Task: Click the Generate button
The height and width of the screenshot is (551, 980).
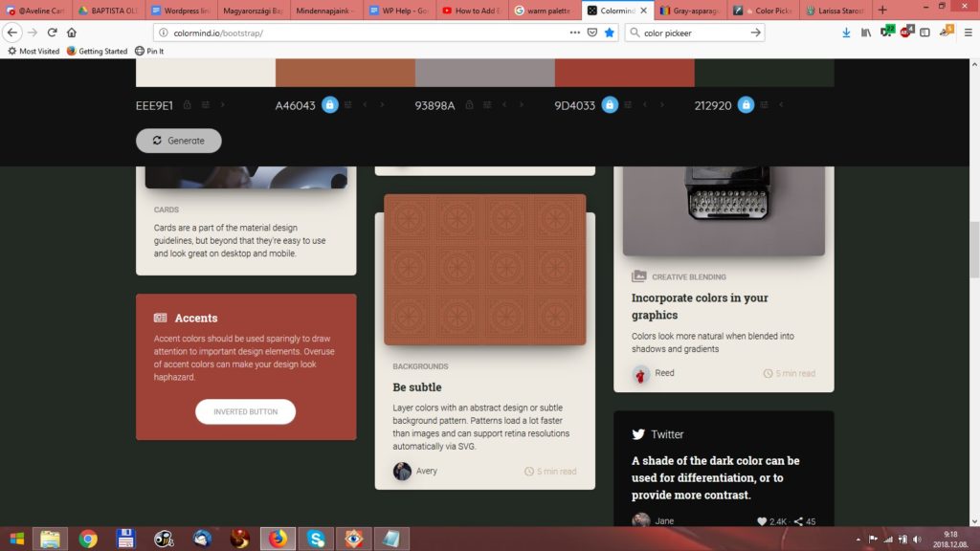Action: point(179,141)
